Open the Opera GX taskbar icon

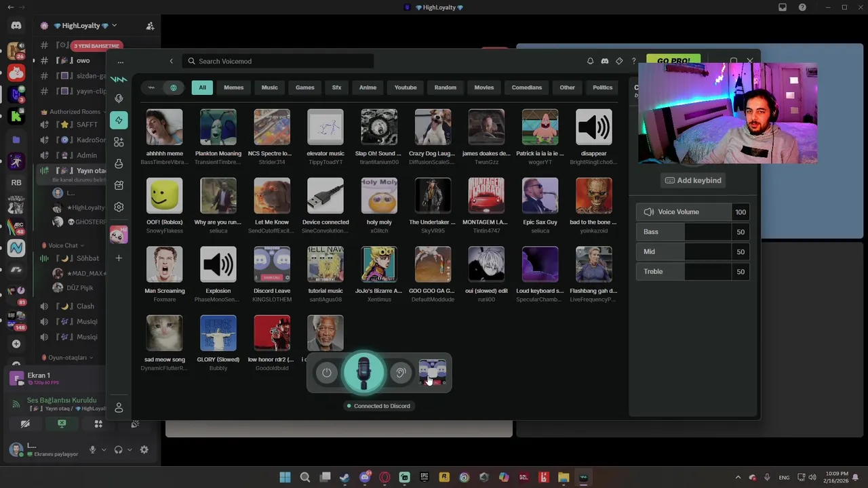(385, 477)
